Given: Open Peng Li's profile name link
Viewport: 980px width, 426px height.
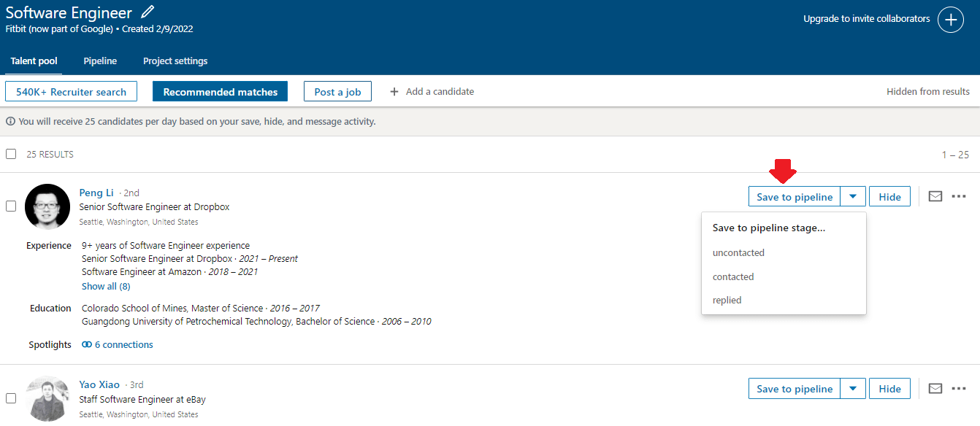Looking at the screenshot, I should pyautogui.click(x=96, y=193).
